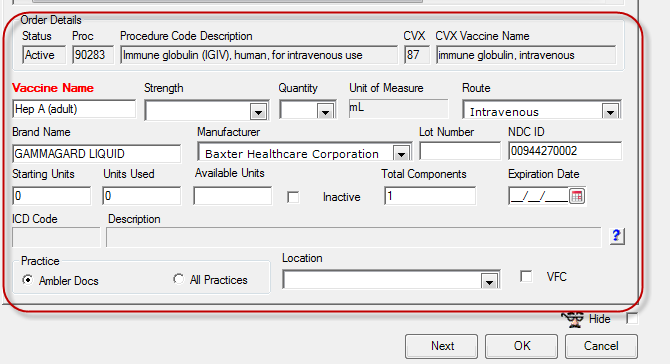This screenshot has height=364, width=670.
Task: Confirm with the OK button
Action: pos(521,346)
